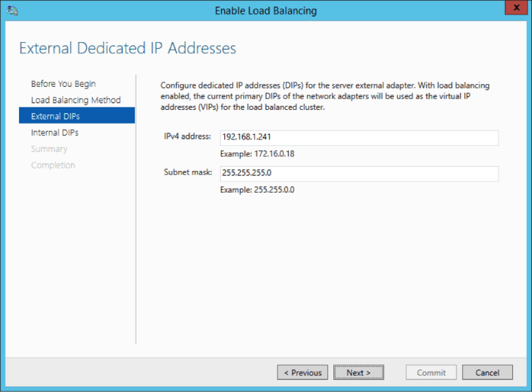The image size is (532, 392).
Task: Focus the Subnet mask input field
Action: click(x=359, y=174)
